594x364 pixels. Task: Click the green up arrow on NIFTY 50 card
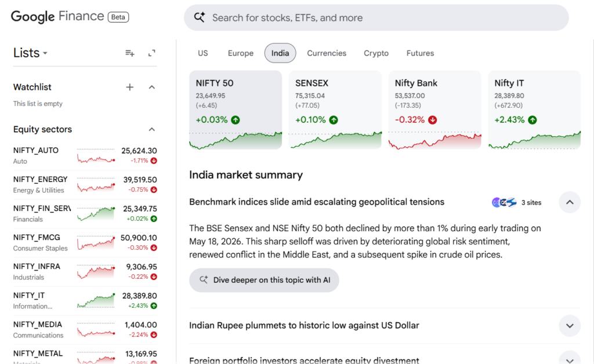coord(236,120)
